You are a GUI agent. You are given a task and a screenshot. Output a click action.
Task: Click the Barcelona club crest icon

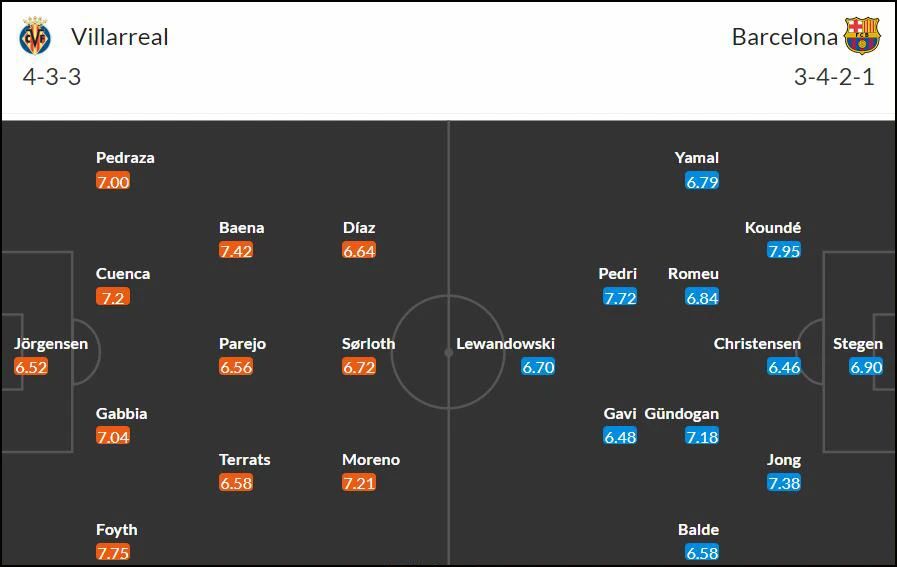(862, 35)
